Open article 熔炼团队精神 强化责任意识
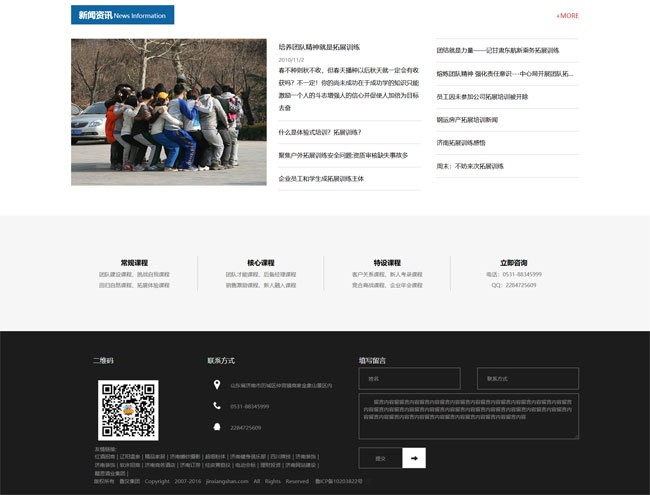 [x=504, y=74]
